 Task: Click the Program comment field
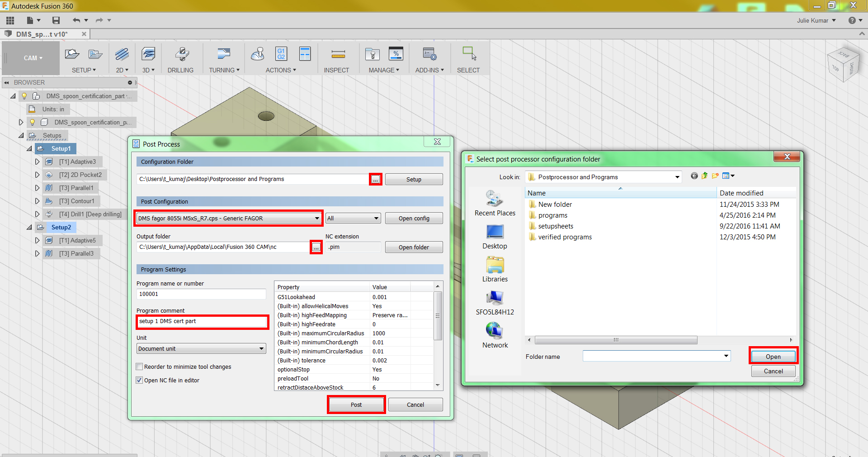[202, 321]
